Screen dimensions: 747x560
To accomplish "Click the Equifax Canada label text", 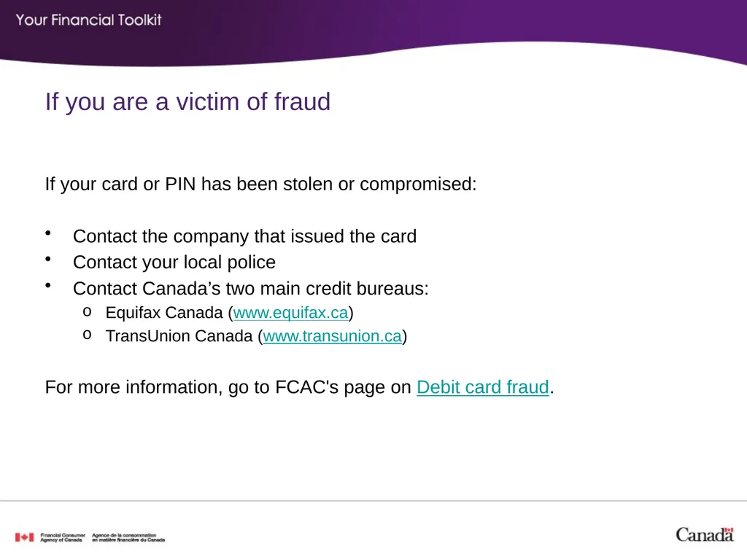I will (164, 313).
